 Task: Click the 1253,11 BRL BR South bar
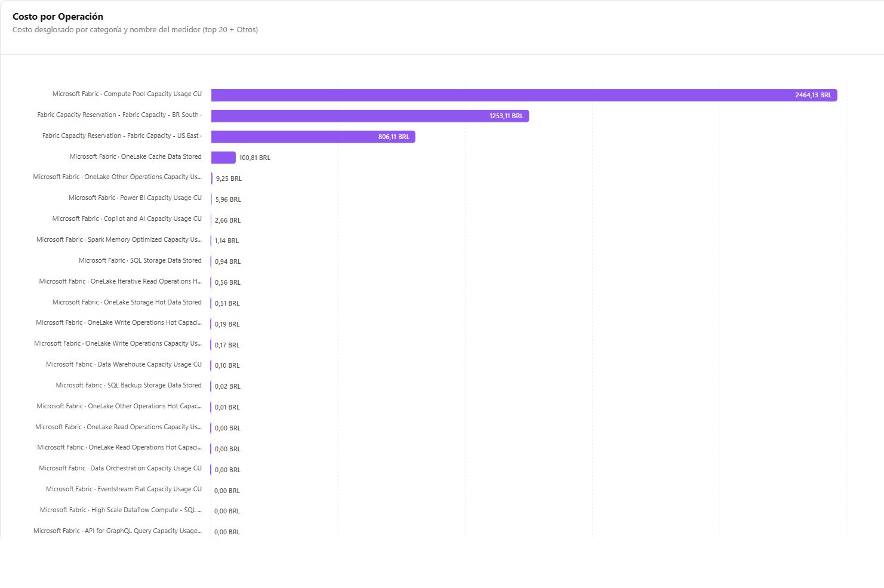370,116
